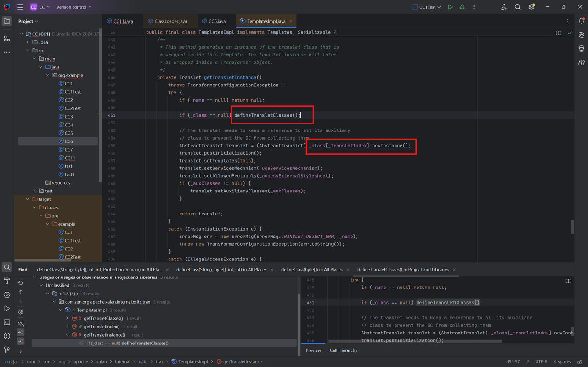Toggle the Project tool window button
This screenshot has height=367, width=588.
(x=7, y=21)
